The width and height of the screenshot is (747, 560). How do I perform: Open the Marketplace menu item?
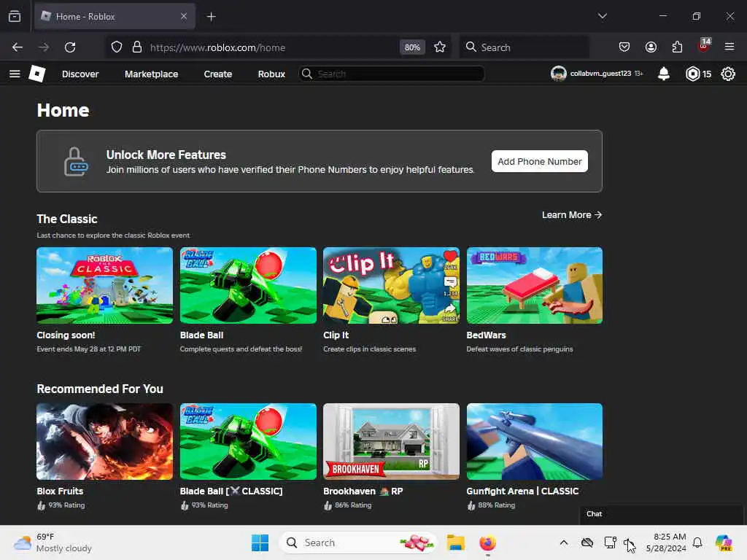[152, 74]
